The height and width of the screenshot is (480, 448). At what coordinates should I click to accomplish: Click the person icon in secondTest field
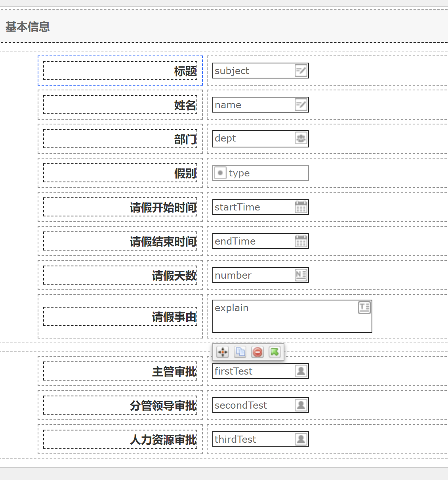[301, 405]
